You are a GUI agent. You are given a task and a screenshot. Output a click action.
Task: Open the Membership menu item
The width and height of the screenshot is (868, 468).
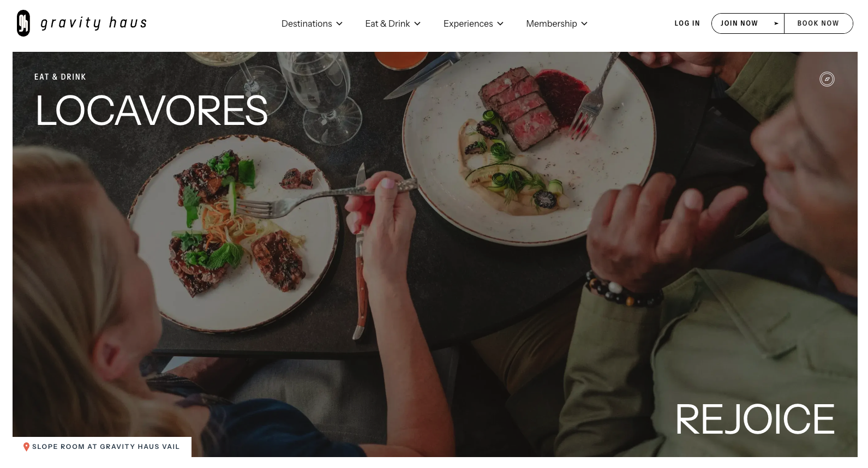552,23
